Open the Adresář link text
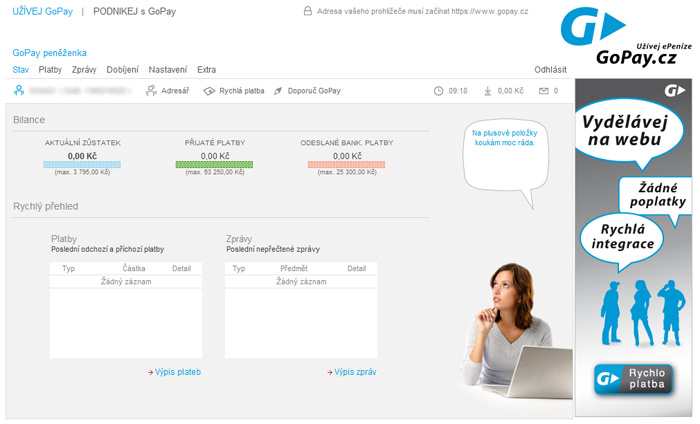 point(175,91)
